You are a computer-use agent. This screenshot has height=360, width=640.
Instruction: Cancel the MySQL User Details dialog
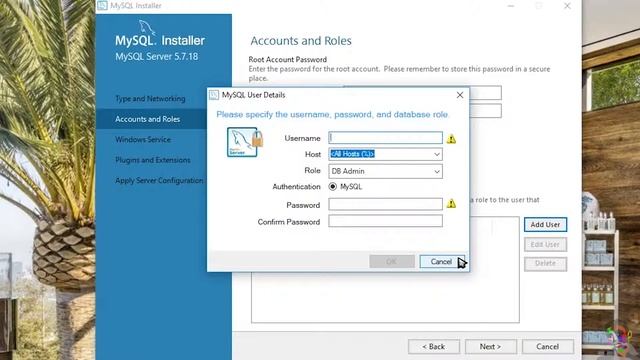pyautogui.click(x=441, y=262)
